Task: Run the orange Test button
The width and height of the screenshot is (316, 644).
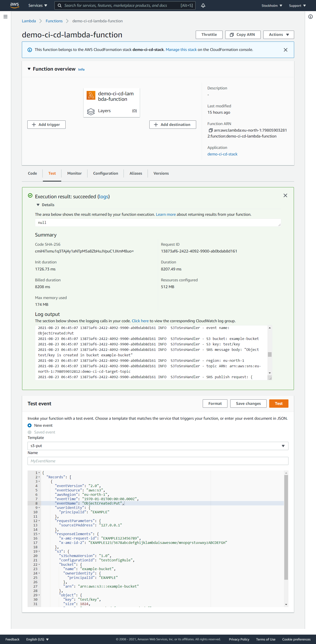Action: (279, 404)
